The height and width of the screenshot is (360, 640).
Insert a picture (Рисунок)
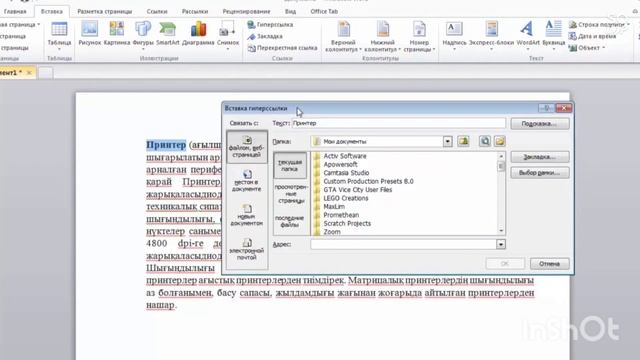89,33
